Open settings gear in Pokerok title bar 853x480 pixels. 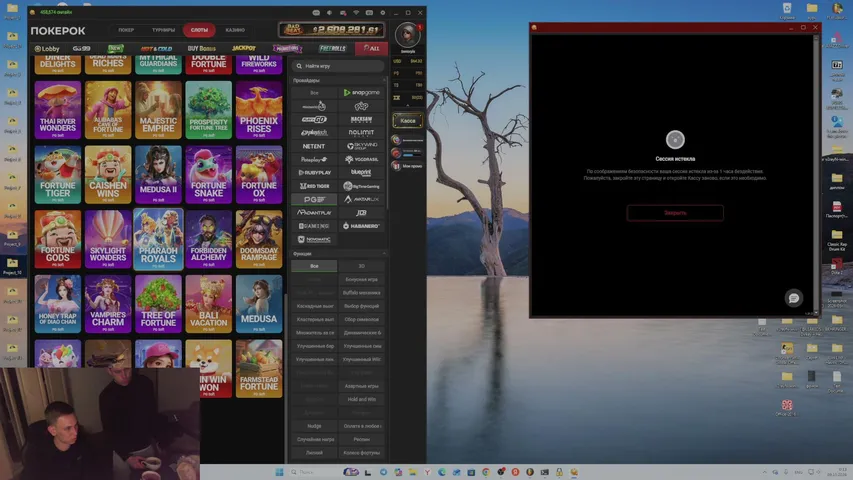pyautogui.click(x=382, y=13)
